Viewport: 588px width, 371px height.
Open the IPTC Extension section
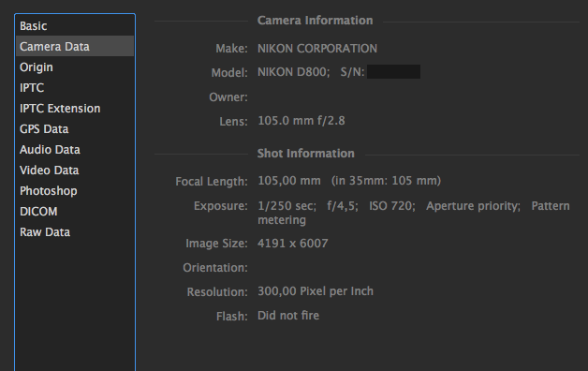point(75,109)
